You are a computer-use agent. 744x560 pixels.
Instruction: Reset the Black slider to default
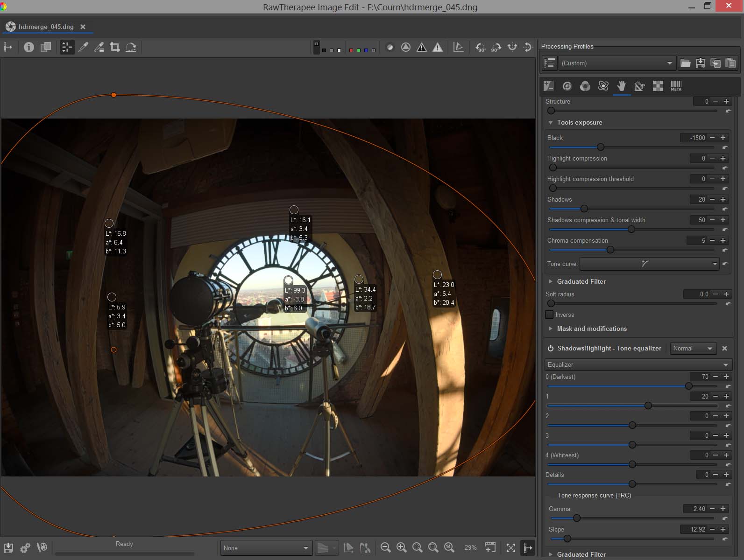pyautogui.click(x=725, y=147)
